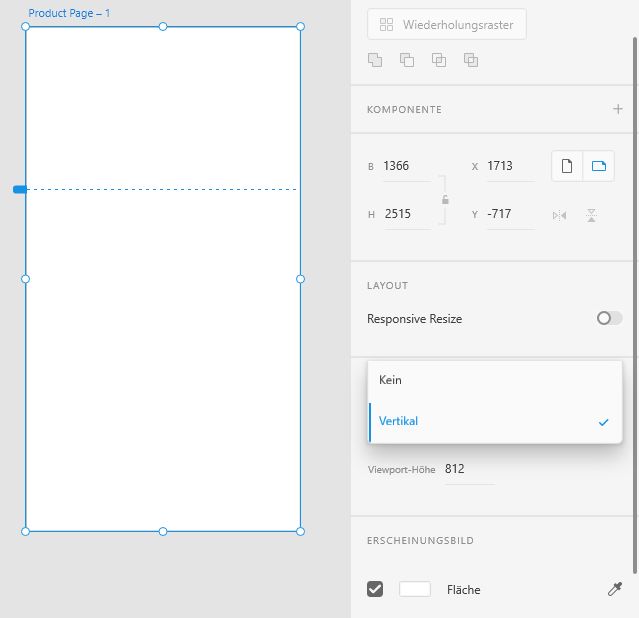Set artboard to landscape orientation
Screen dimensions: 639x618
point(599,166)
